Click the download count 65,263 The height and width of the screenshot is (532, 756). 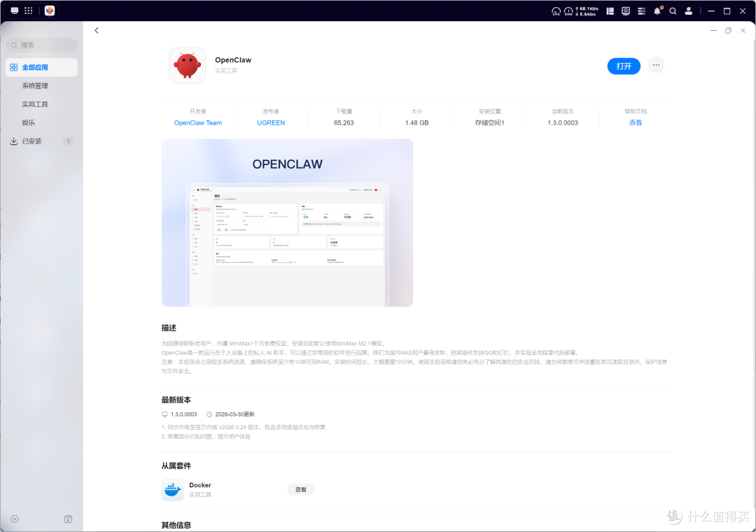click(x=344, y=122)
